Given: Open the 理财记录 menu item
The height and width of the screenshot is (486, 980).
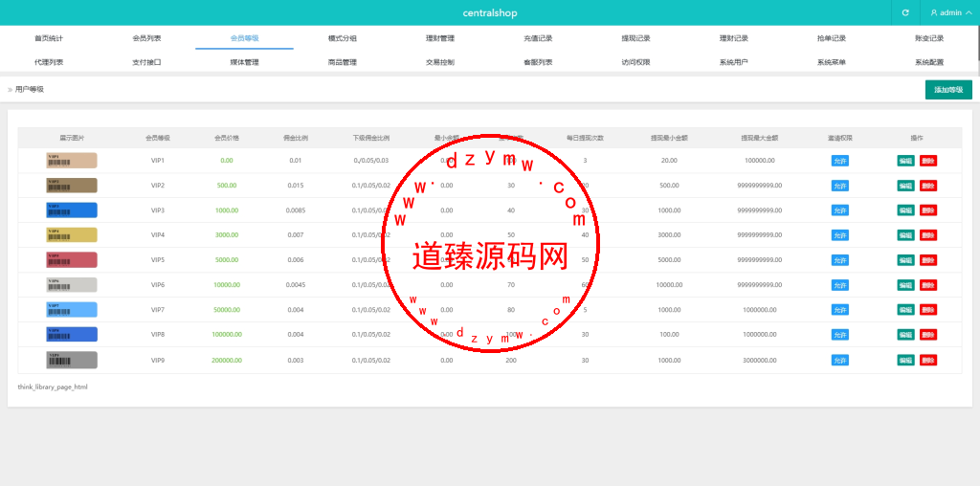Looking at the screenshot, I should pos(734,38).
